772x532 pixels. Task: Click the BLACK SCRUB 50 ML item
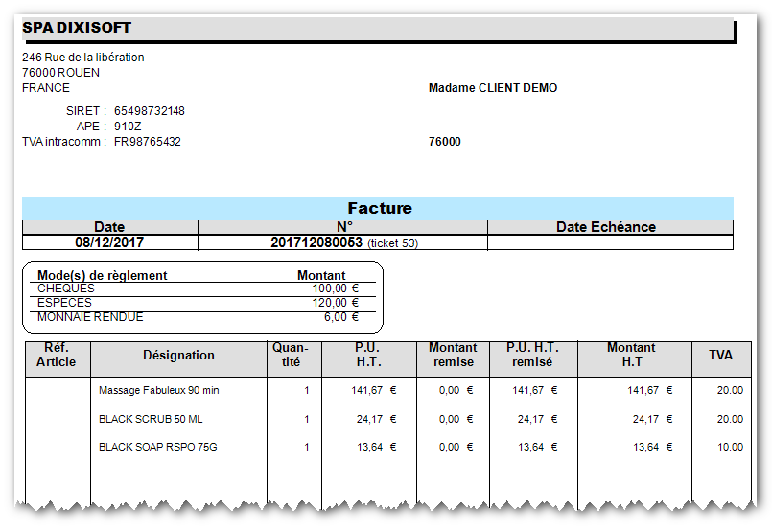(x=151, y=419)
